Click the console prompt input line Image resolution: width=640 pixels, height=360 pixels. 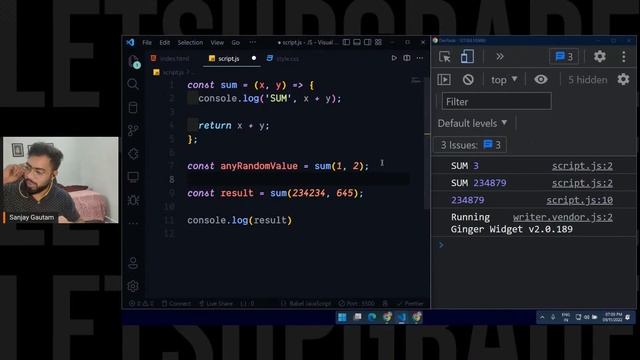click(x=535, y=245)
